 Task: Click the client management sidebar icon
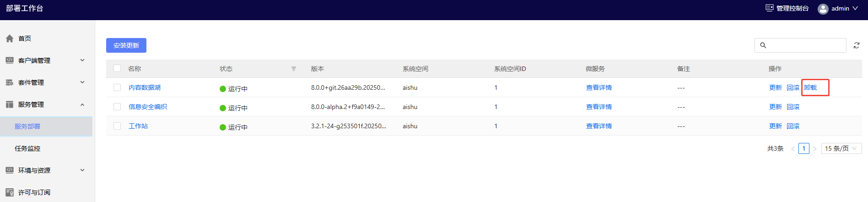click(x=9, y=60)
